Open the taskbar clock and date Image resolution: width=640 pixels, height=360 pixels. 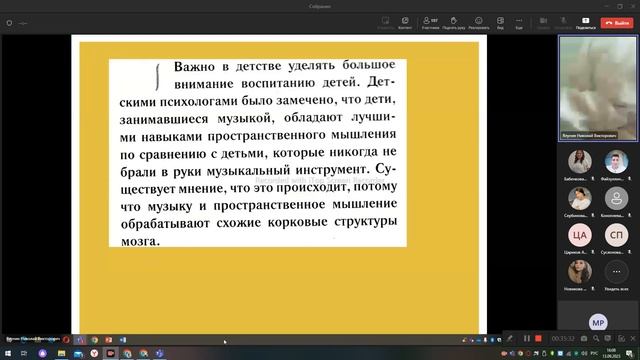[611, 353]
